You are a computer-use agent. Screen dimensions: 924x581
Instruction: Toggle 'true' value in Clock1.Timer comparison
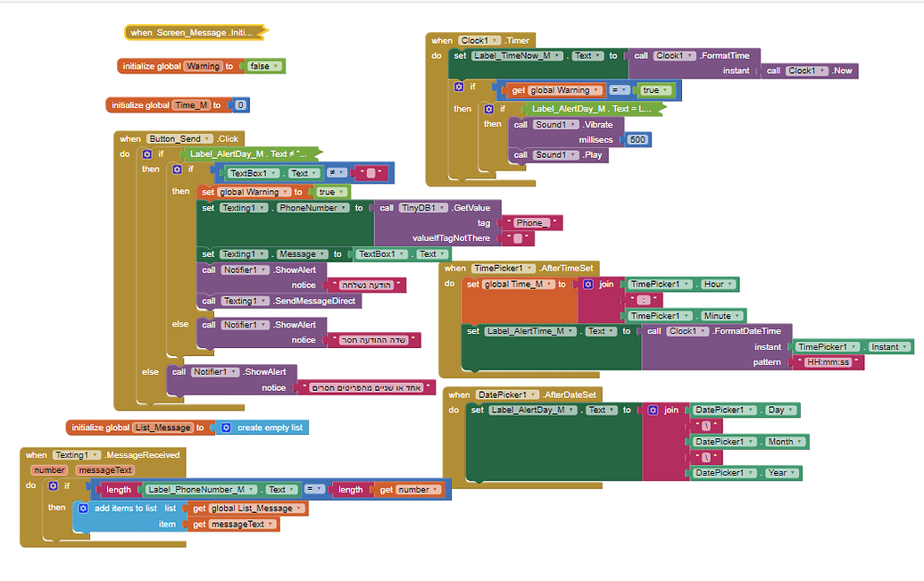[652, 90]
